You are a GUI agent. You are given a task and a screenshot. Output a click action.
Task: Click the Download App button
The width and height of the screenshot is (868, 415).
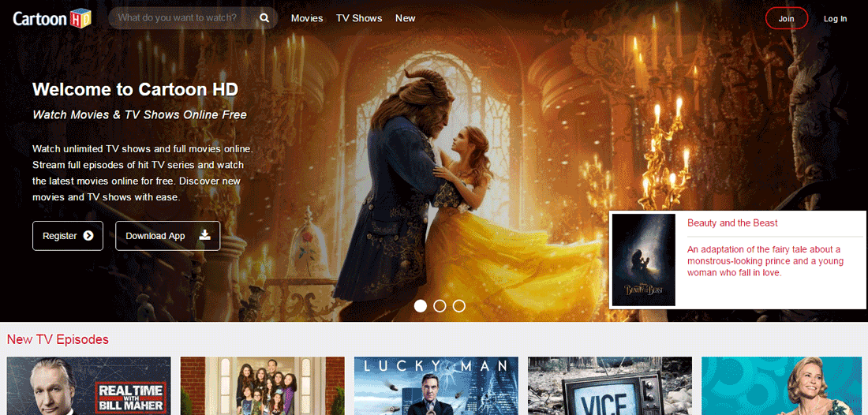(168, 236)
